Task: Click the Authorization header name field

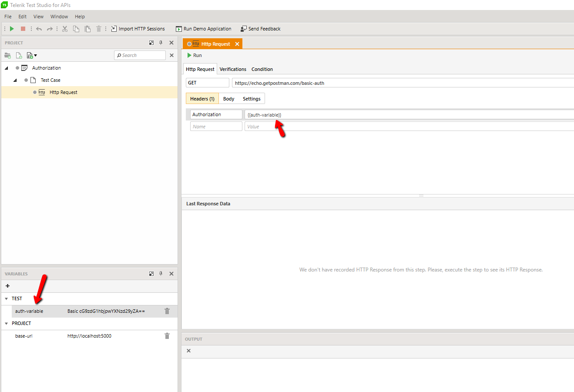Action: (x=216, y=114)
